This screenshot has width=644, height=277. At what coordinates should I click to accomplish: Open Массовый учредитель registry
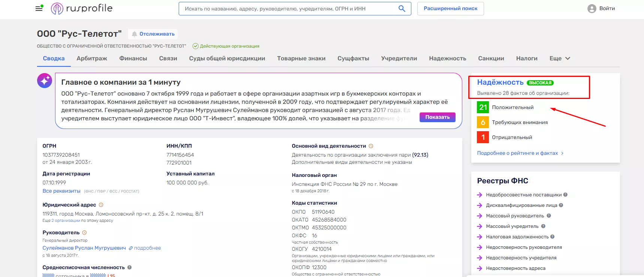click(x=512, y=226)
